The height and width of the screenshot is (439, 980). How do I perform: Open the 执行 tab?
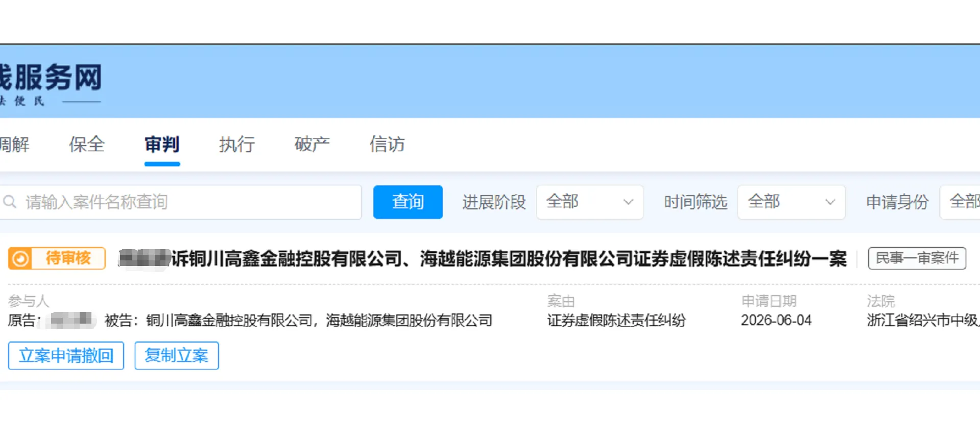pyautogui.click(x=237, y=144)
